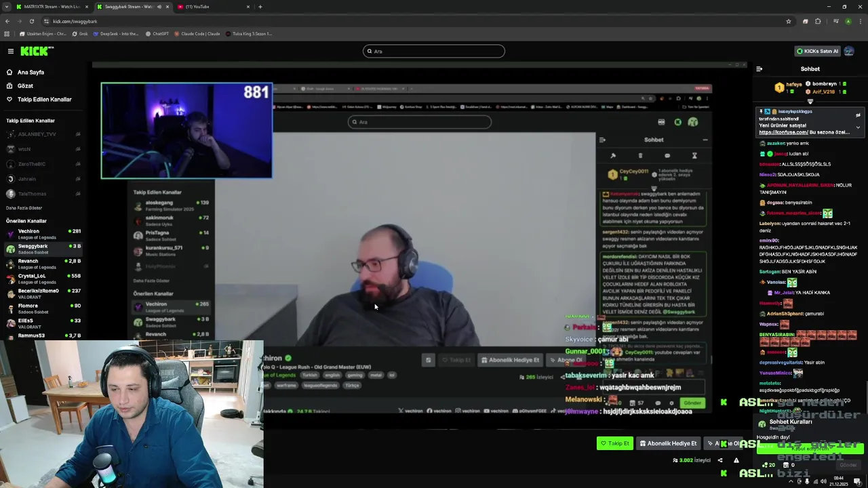Click the Ara search field

pos(434,51)
